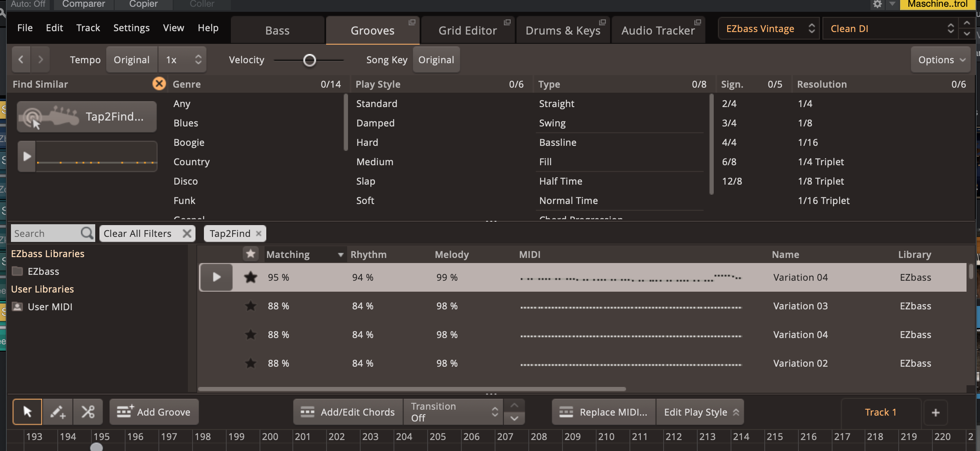Open the EZbass Vintage library dropdown
The width and height of the screenshot is (980, 451).
[x=769, y=29]
